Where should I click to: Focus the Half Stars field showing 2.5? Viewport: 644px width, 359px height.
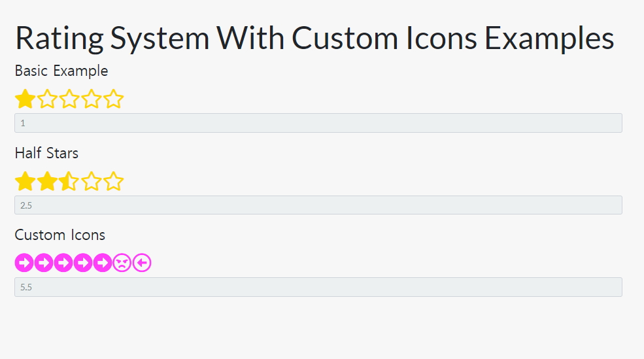318,205
